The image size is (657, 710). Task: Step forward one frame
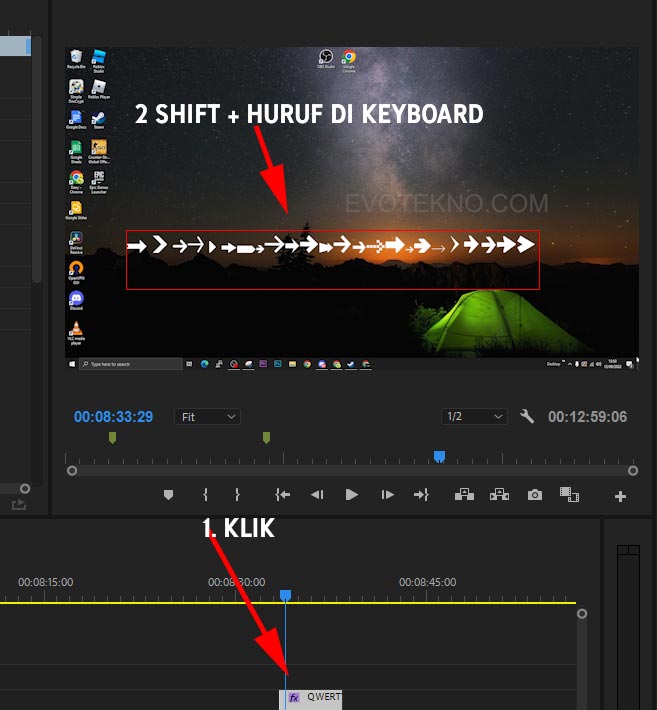coord(387,494)
